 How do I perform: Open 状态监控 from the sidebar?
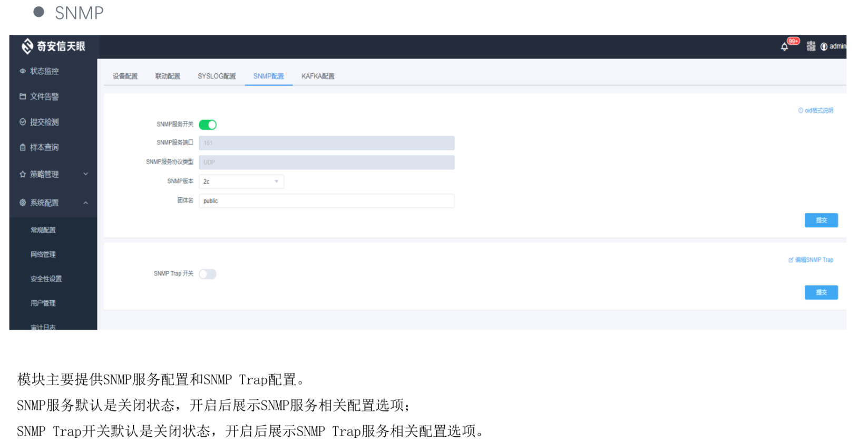(44, 71)
